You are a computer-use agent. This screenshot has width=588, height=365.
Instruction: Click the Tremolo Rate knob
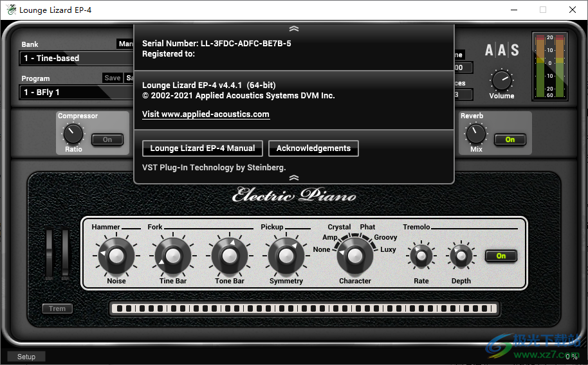click(x=421, y=256)
